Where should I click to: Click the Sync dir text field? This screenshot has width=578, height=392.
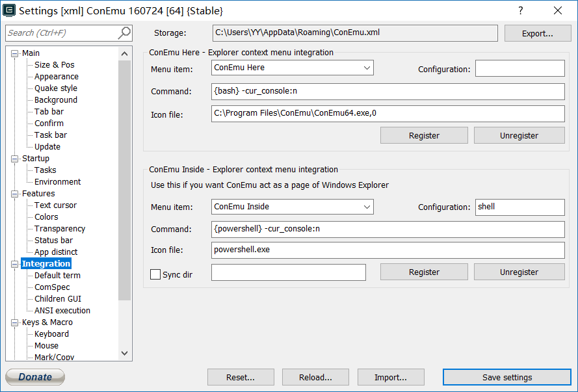(289, 272)
